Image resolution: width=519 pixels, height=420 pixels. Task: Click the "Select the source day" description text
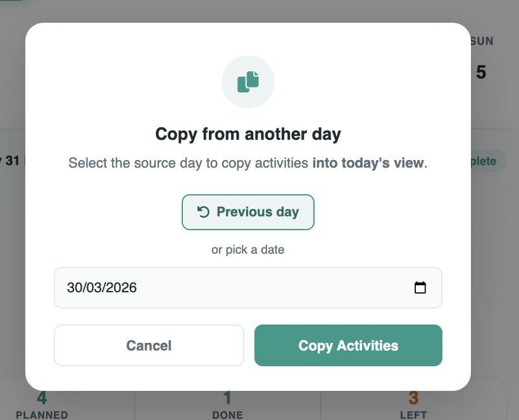click(x=188, y=163)
